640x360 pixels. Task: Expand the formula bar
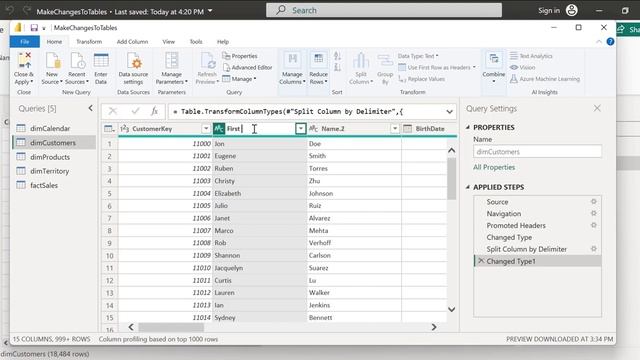click(x=449, y=111)
